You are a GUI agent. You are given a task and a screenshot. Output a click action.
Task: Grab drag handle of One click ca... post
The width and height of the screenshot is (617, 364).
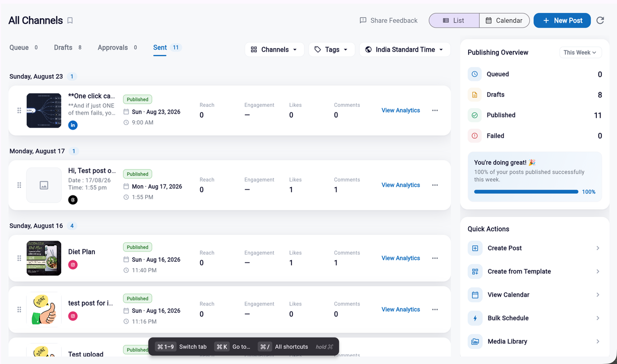19,110
